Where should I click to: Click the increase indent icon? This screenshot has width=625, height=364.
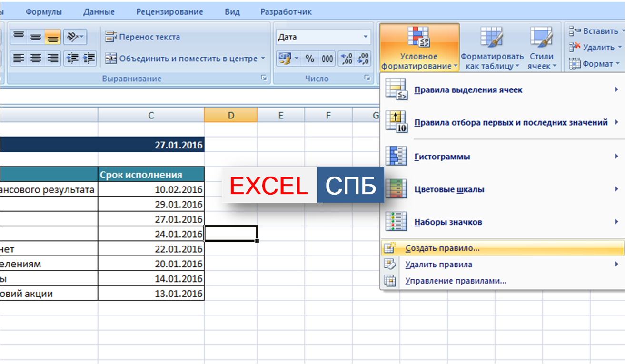89,59
